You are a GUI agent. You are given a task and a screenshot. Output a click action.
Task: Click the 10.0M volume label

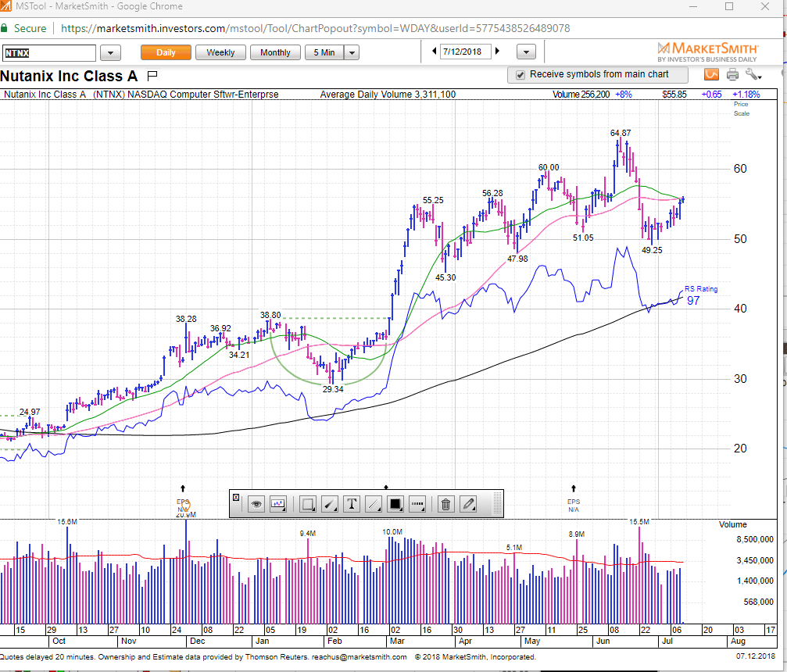[392, 532]
